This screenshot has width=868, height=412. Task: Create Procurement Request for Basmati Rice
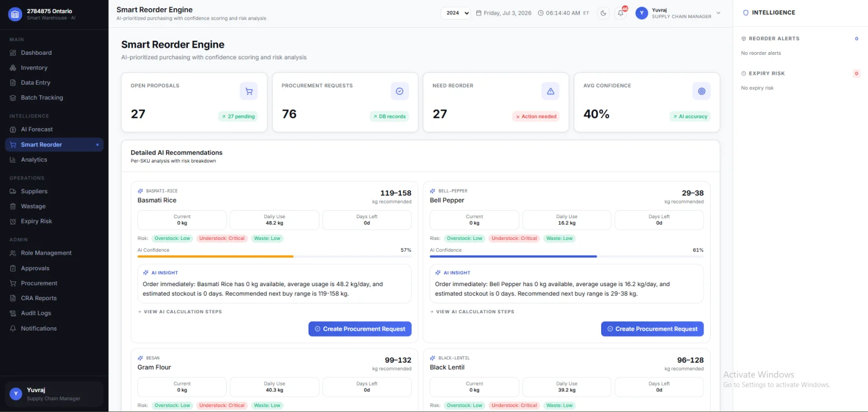360,329
